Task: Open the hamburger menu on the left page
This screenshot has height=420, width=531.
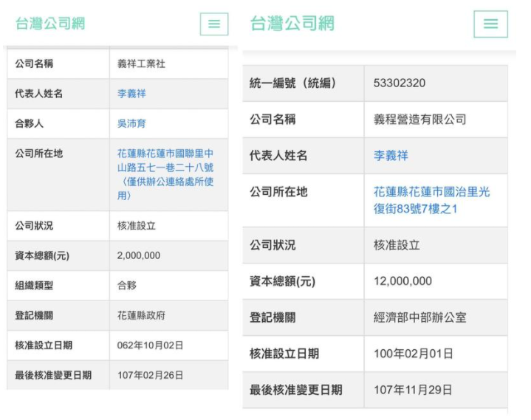Action: (x=214, y=24)
